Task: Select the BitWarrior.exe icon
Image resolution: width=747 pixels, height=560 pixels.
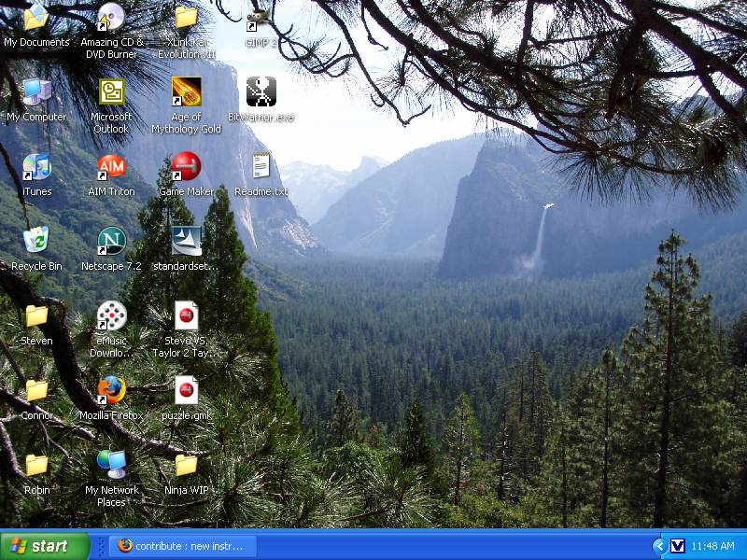Action: 261,91
